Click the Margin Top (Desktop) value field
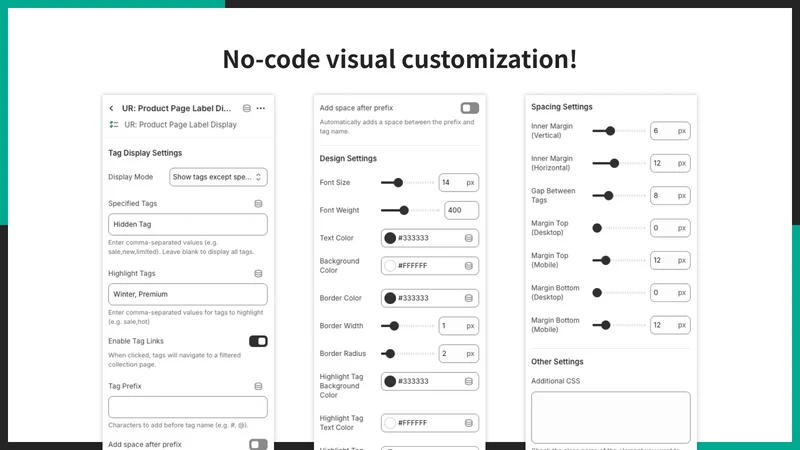The height and width of the screenshot is (450, 800). 670,228
